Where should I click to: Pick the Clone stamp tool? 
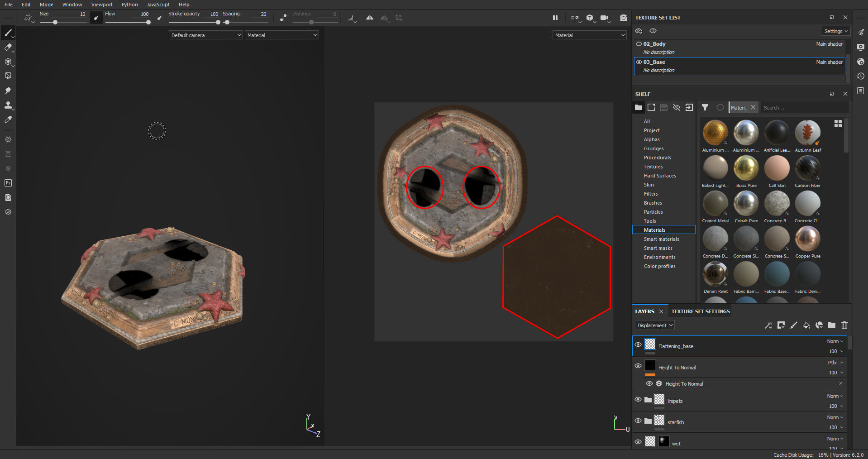tap(8, 105)
